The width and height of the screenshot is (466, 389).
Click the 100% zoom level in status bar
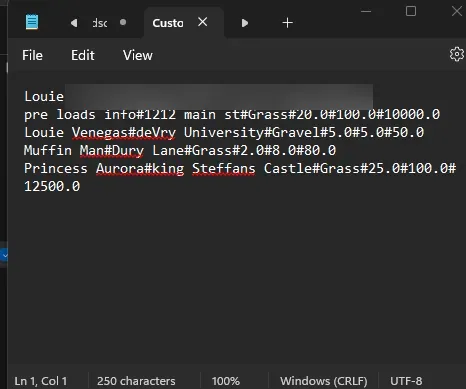[x=226, y=381]
